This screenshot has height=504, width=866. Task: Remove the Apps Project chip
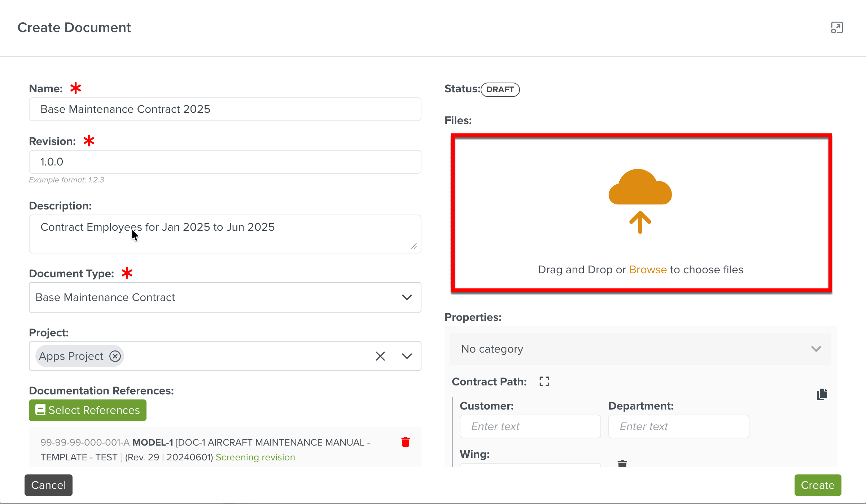[x=115, y=356]
